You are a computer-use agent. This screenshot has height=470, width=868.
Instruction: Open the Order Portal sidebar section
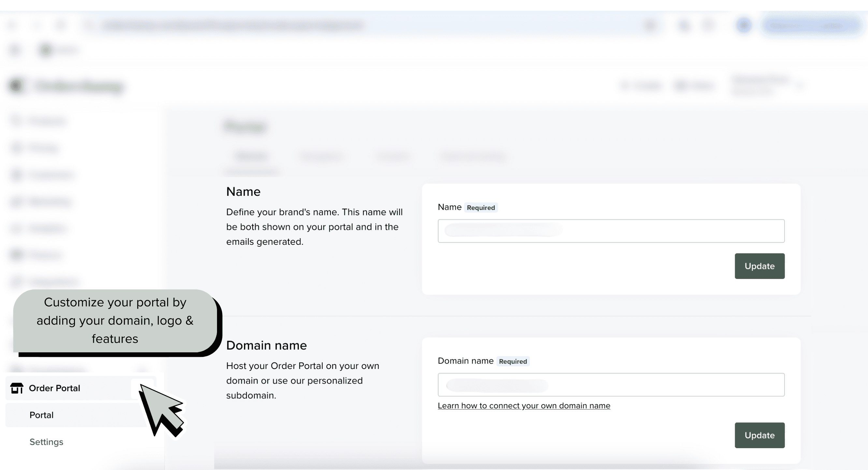(x=55, y=388)
